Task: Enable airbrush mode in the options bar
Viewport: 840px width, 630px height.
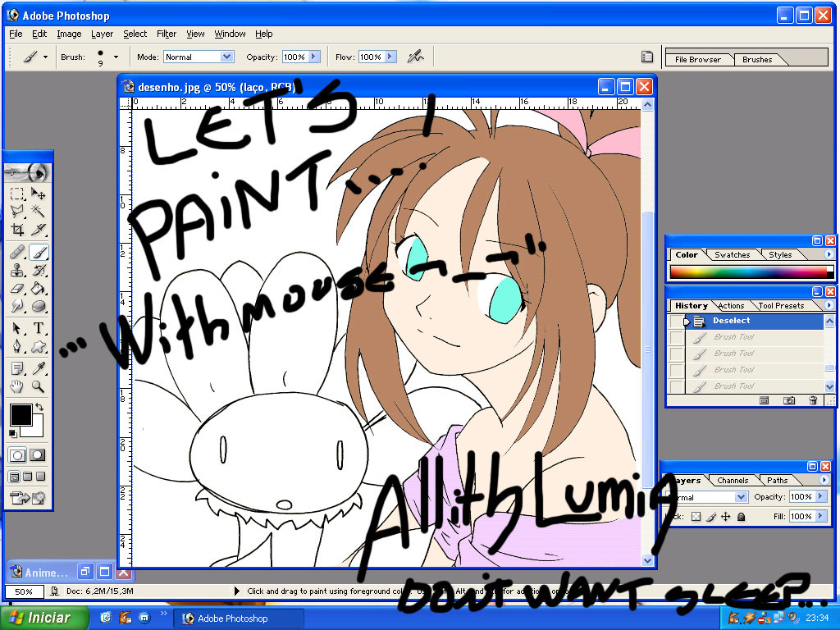Action: click(415, 57)
